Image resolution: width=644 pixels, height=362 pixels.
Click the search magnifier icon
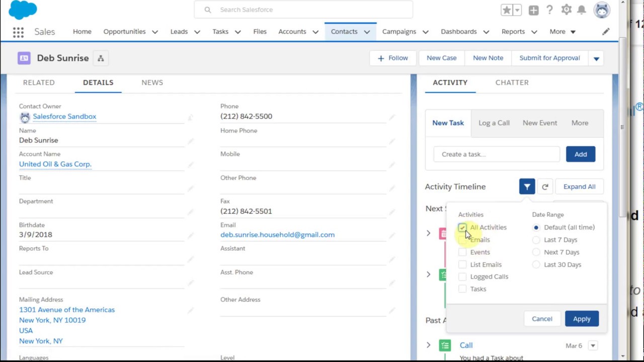(208, 10)
